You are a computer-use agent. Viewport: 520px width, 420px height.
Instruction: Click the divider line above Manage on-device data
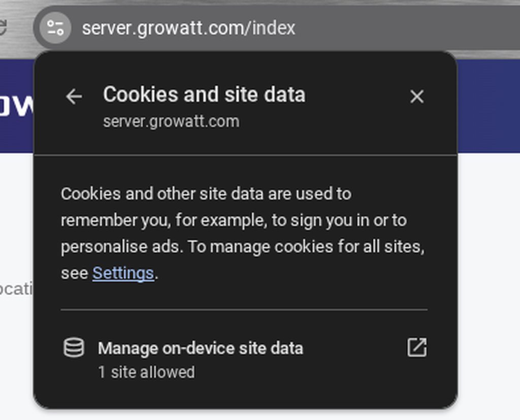pyautogui.click(x=244, y=309)
